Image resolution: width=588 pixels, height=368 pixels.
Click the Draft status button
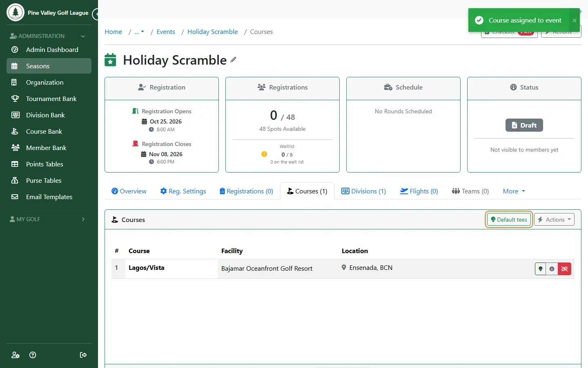coord(524,125)
